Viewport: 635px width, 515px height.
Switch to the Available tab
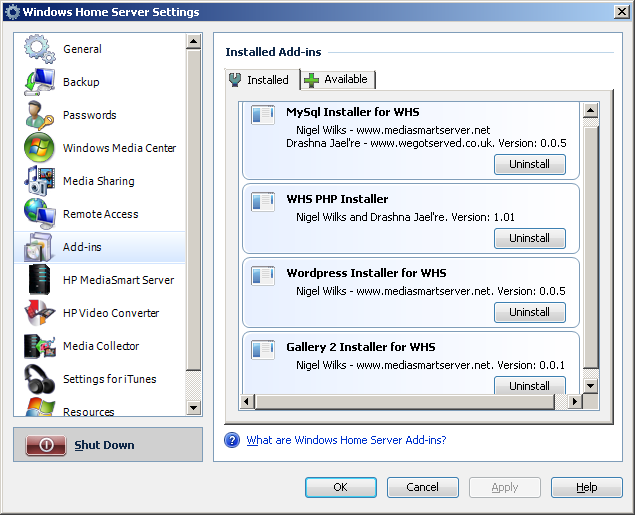pyautogui.click(x=338, y=79)
